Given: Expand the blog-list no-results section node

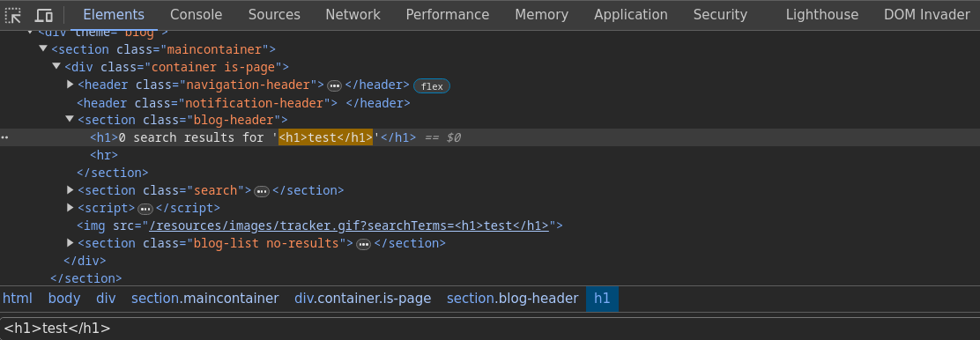Looking at the screenshot, I should (x=70, y=242).
